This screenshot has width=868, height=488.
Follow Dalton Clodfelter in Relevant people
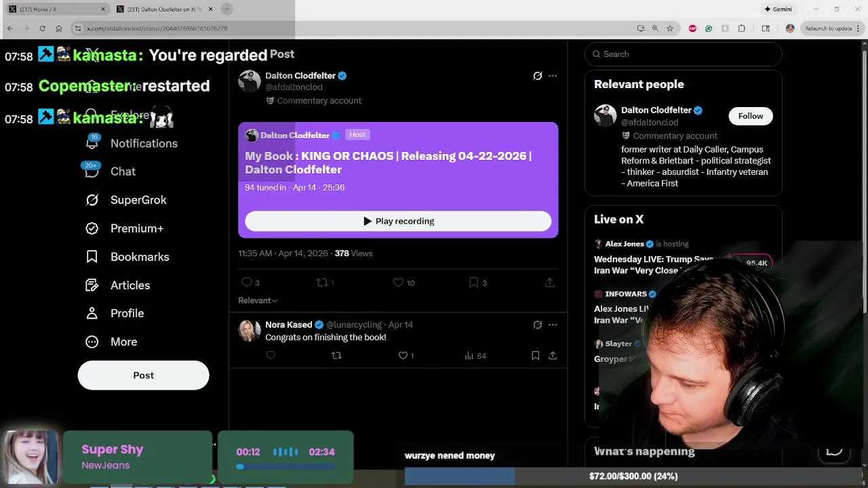click(x=750, y=116)
